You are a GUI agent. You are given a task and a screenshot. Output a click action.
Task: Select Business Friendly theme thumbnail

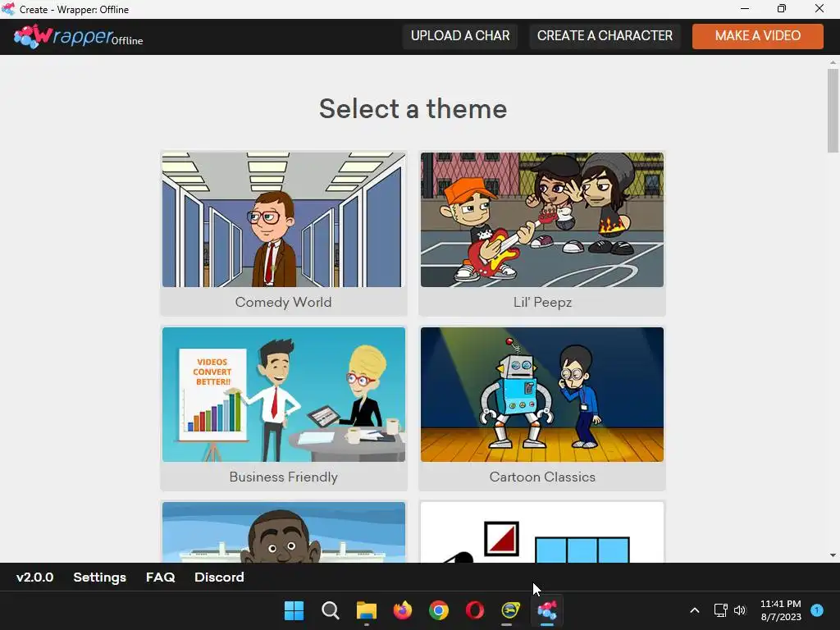pos(283,395)
